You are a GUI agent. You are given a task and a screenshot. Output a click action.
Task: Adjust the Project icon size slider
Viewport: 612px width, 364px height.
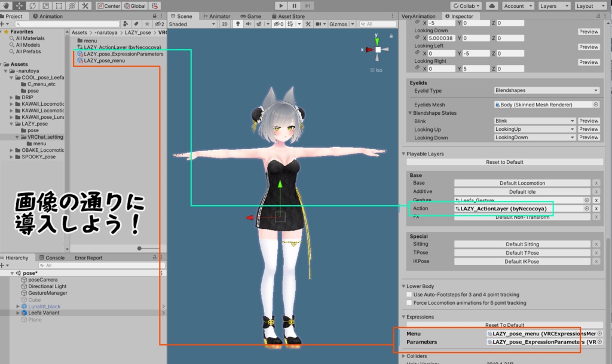click(x=139, y=248)
